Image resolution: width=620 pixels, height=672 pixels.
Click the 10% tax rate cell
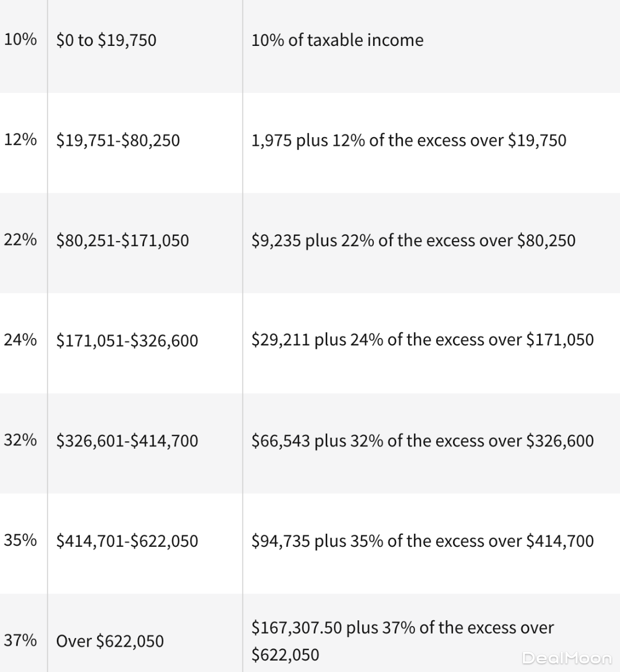[x=20, y=40]
